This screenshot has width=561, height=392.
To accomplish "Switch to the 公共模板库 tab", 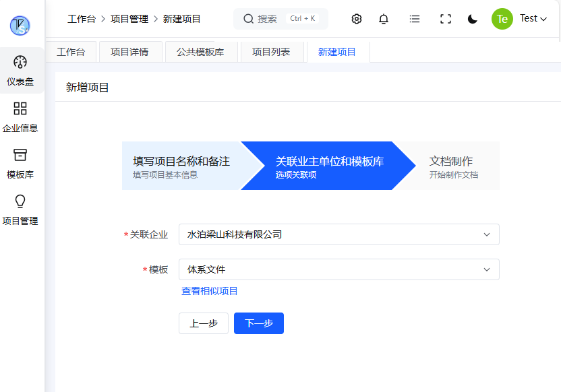I will 202,51.
